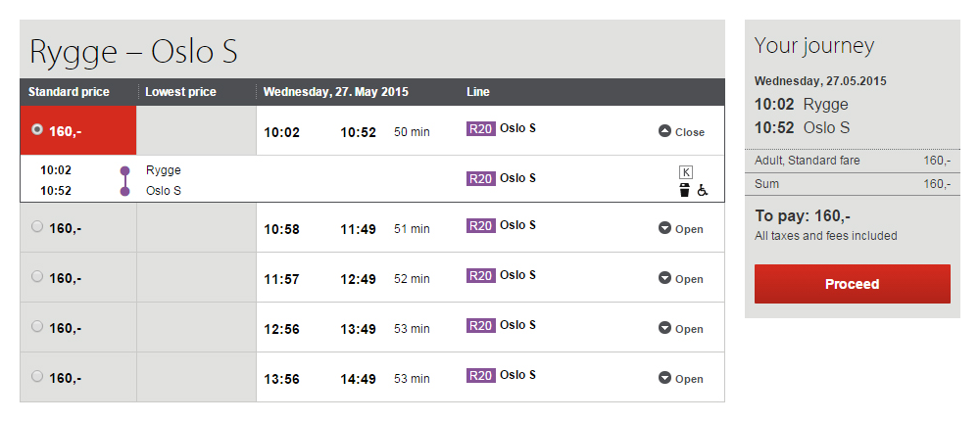
Task: Select the 160,- fare for the 13:56 departure
Action: pyautogui.click(x=37, y=376)
